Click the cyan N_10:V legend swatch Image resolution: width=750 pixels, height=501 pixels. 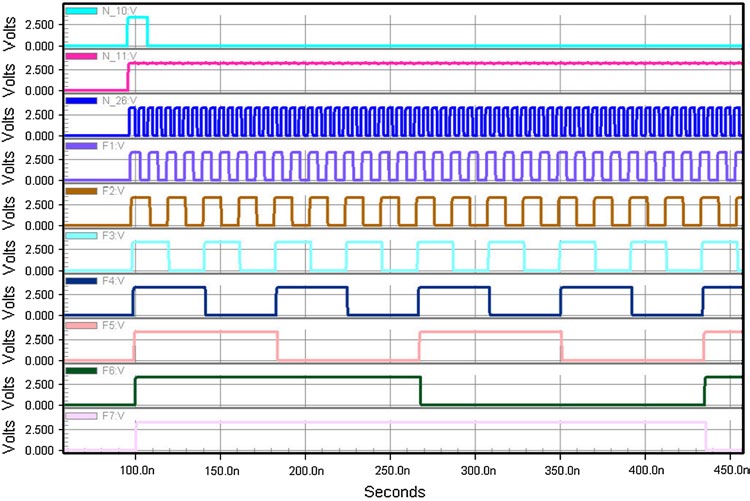81,11
